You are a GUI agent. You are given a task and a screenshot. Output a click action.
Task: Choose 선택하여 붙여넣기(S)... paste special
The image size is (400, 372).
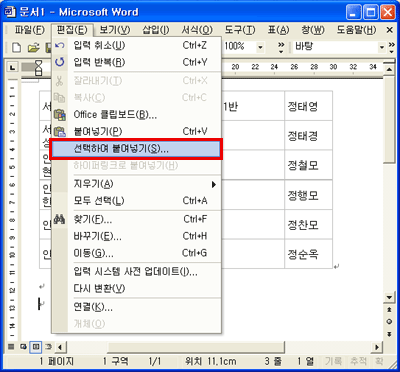[x=137, y=149]
